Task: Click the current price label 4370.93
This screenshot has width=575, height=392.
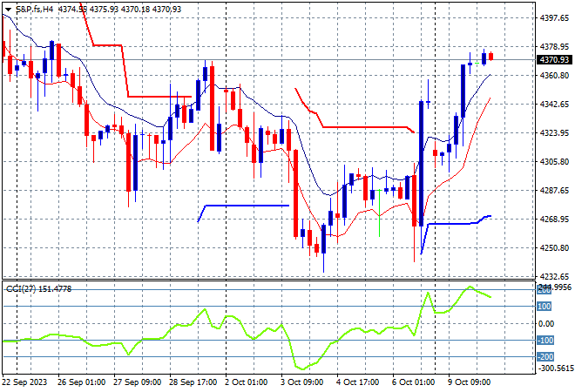Action: 554,60
